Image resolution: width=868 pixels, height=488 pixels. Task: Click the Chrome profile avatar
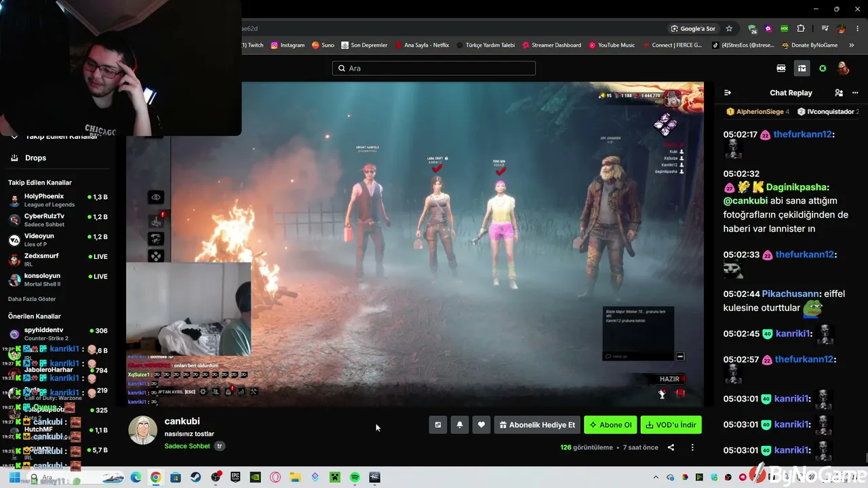(x=841, y=28)
